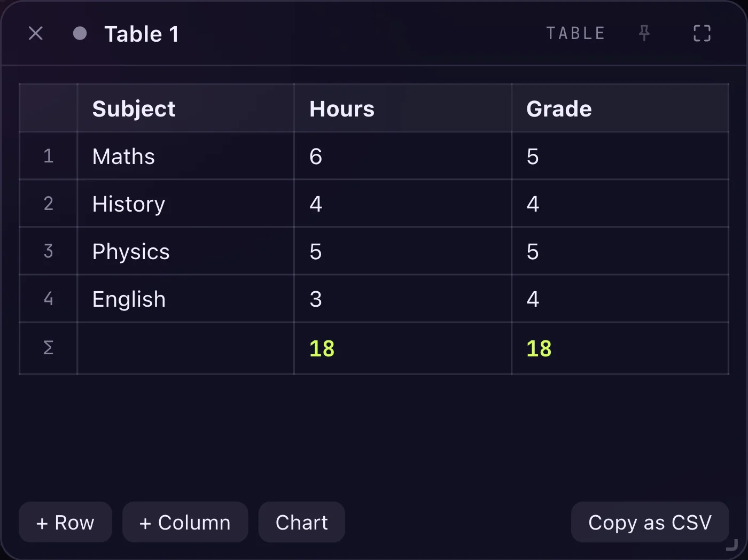The width and height of the screenshot is (748, 560).
Task: Click the Grade value for History
Action: tap(620, 204)
